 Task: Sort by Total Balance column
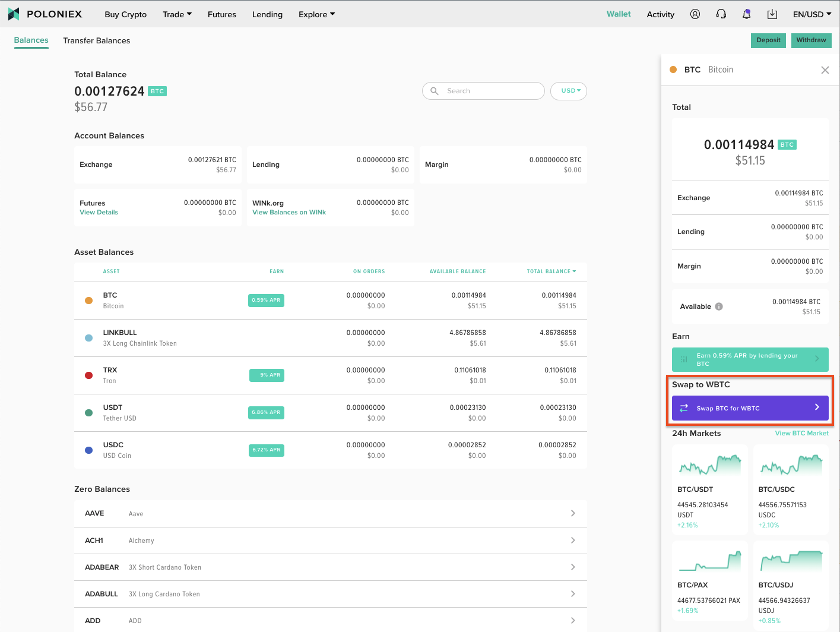[x=551, y=271]
